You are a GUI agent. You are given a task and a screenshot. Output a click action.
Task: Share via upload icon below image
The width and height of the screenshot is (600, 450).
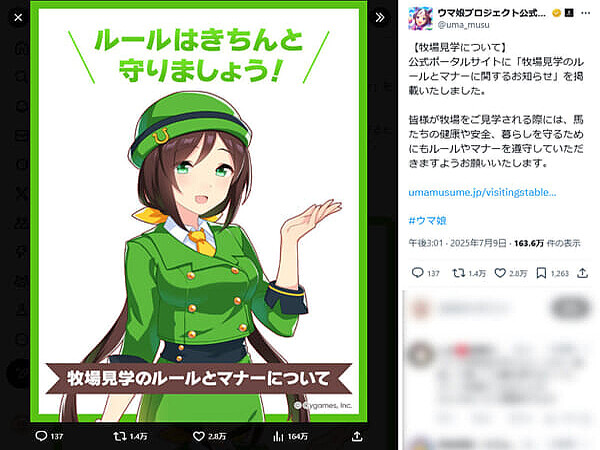[x=357, y=436]
